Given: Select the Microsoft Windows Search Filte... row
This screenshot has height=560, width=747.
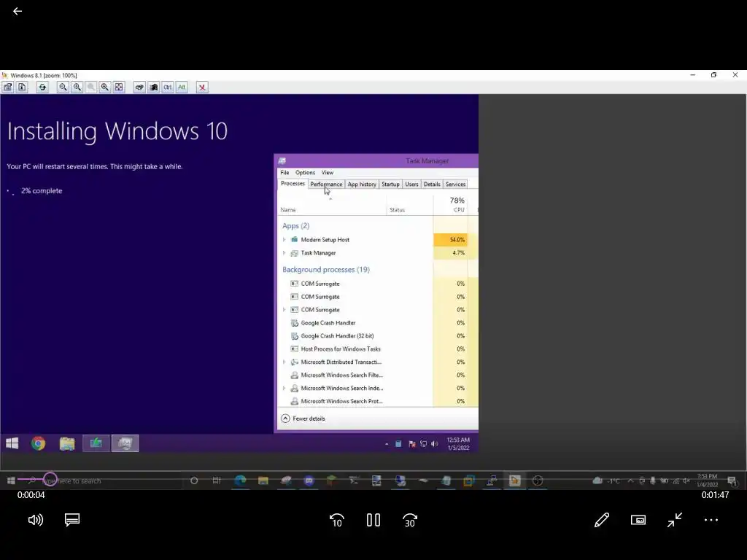Looking at the screenshot, I should pyautogui.click(x=378, y=376).
